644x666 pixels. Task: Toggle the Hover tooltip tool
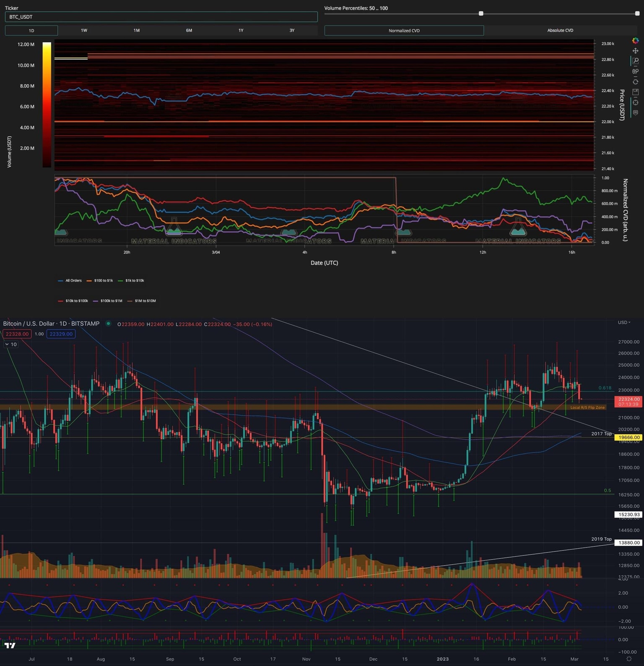coord(635,113)
